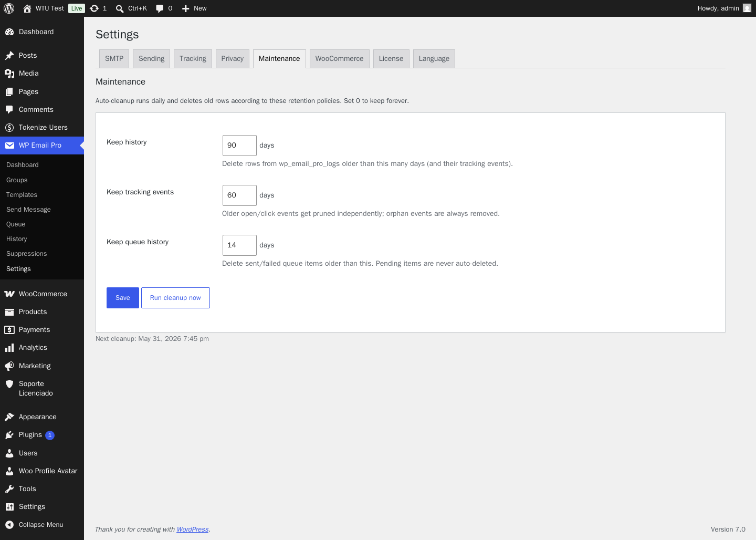Open the WordPress footer link
The height and width of the screenshot is (540, 756).
[x=192, y=529]
